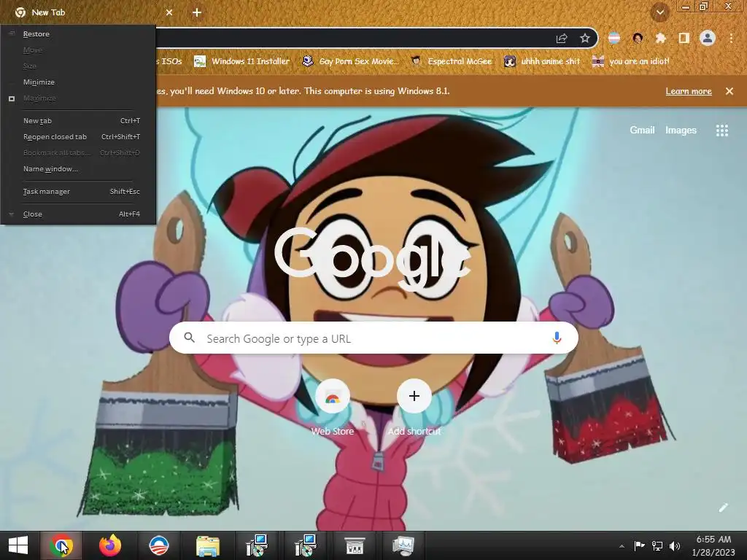Close the New Tab tab

point(169,12)
